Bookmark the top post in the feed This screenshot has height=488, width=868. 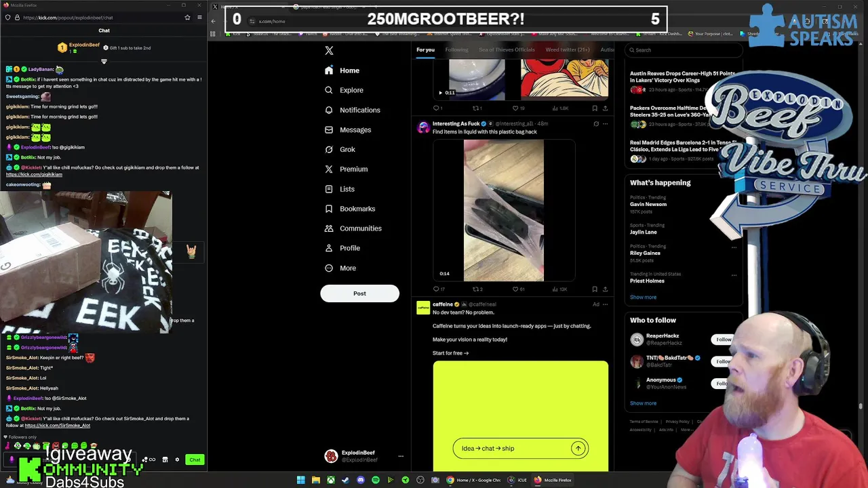tap(595, 108)
